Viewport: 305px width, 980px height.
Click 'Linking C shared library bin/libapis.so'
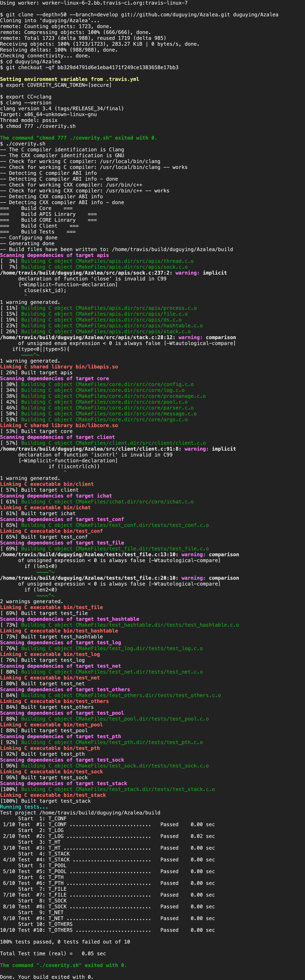click(x=59, y=367)
